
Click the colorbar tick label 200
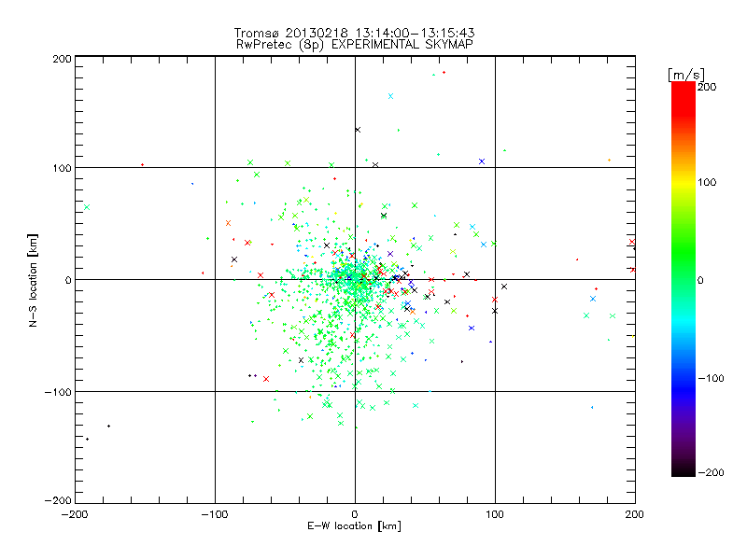click(707, 87)
